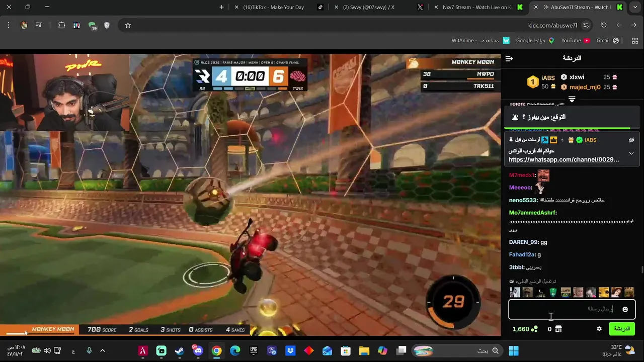
Task: Open the 1,660 channel points balance
Action: (525, 329)
